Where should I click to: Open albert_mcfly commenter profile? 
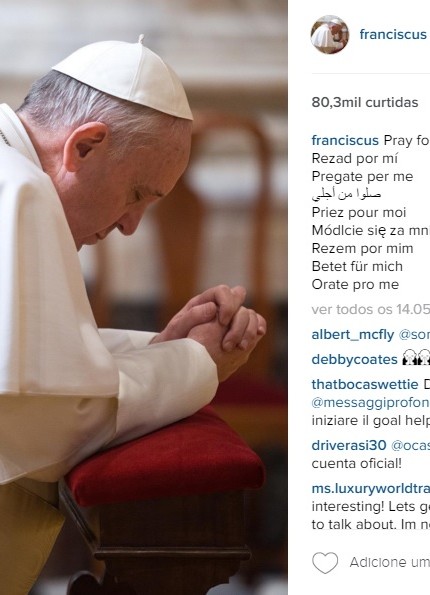click(x=353, y=335)
